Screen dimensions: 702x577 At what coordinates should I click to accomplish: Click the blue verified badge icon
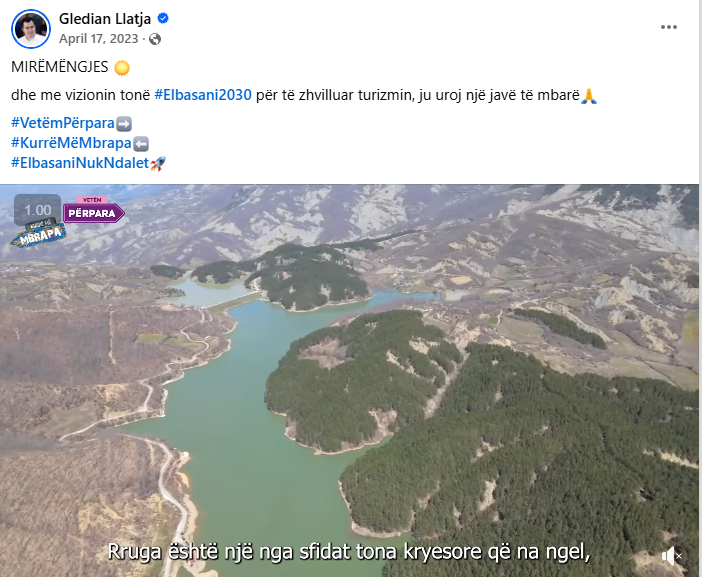[163, 18]
